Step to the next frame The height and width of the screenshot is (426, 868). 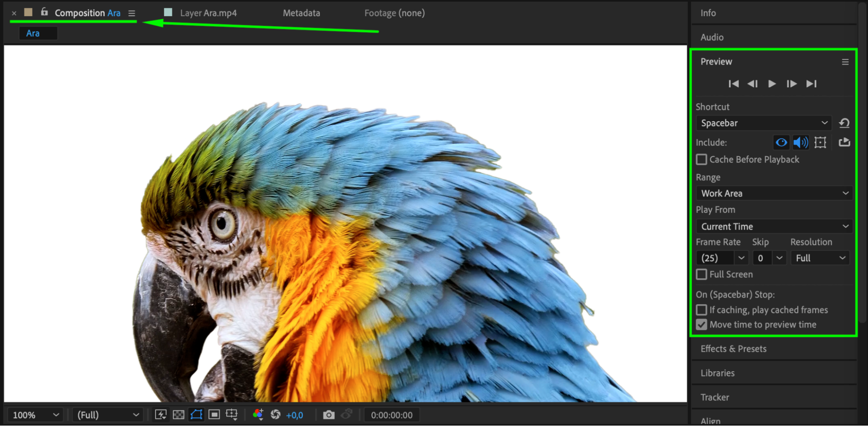point(791,84)
